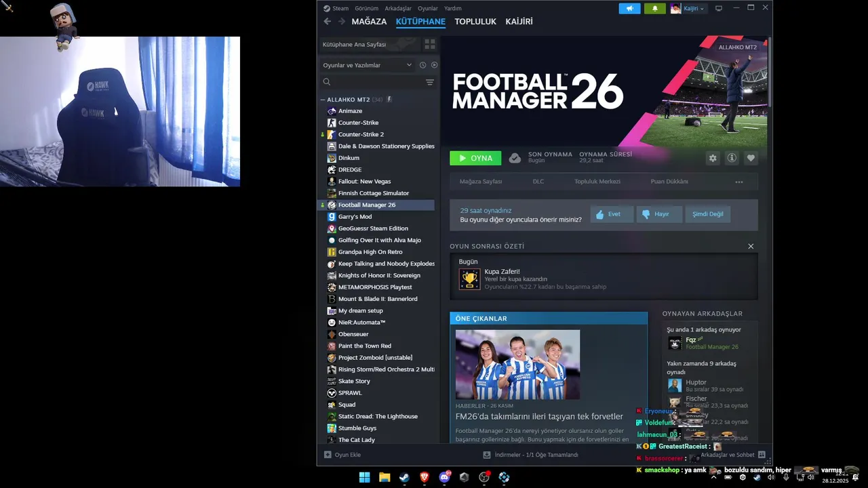Go forward with the navigation arrow
Viewport: 868px width, 488px height.
(342, 22)
